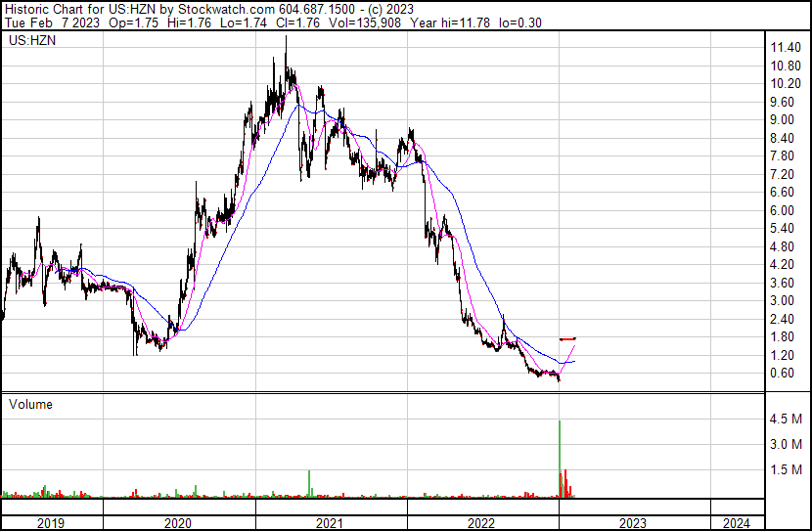
Task: Click the 1.20 price axis label
Action: [x=782, y=356]
